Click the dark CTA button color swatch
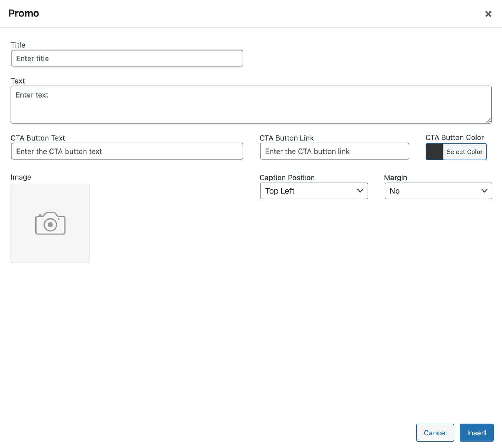 coord(434,152)
